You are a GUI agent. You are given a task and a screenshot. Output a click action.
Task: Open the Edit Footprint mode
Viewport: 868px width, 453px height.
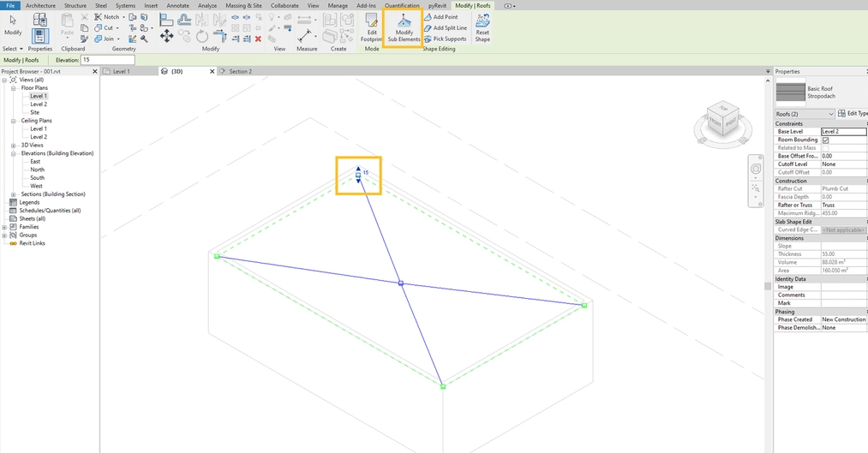(371, 27)
